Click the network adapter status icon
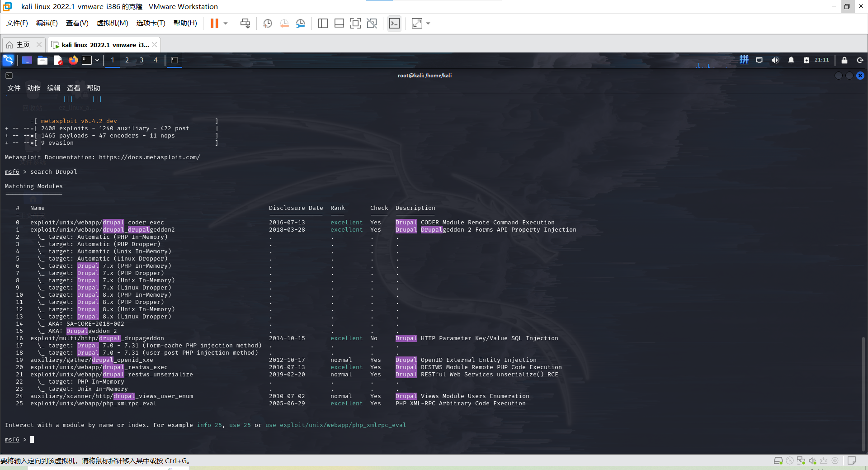Viewport: 868px width, 470px height. pyautogui.click(x=801, y=461)
